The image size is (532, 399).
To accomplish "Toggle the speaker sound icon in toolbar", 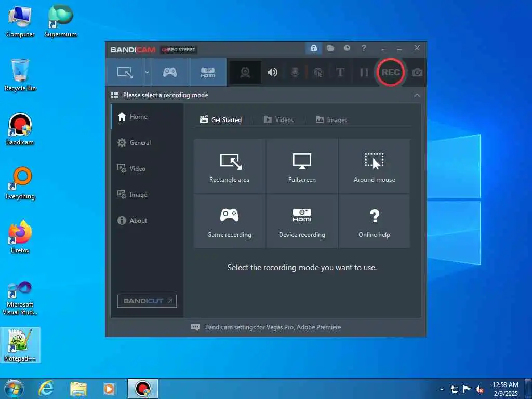I will (272, 72).
